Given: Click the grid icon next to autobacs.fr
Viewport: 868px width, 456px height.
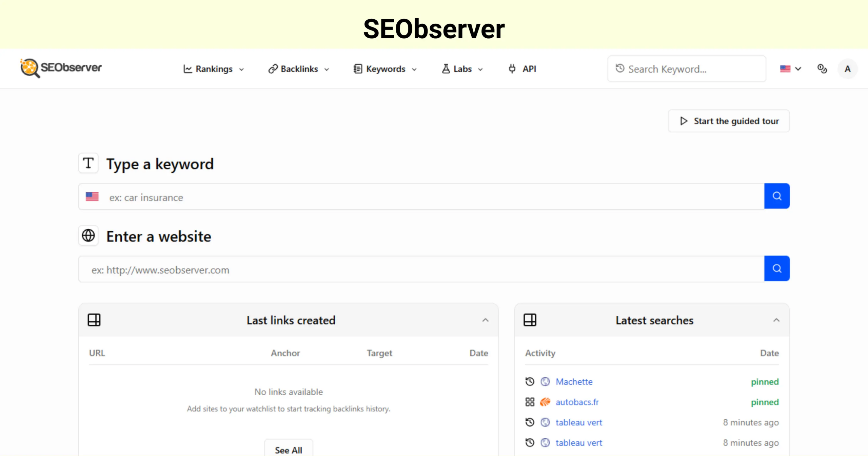Looking at the screenshot, I should (x=529, y=402).
